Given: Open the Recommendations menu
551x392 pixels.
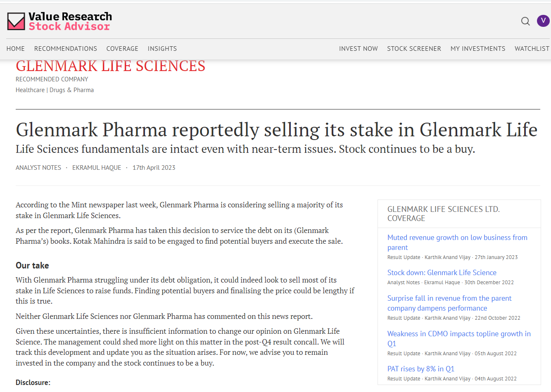Looking at the screenshot, I should 66,49.
